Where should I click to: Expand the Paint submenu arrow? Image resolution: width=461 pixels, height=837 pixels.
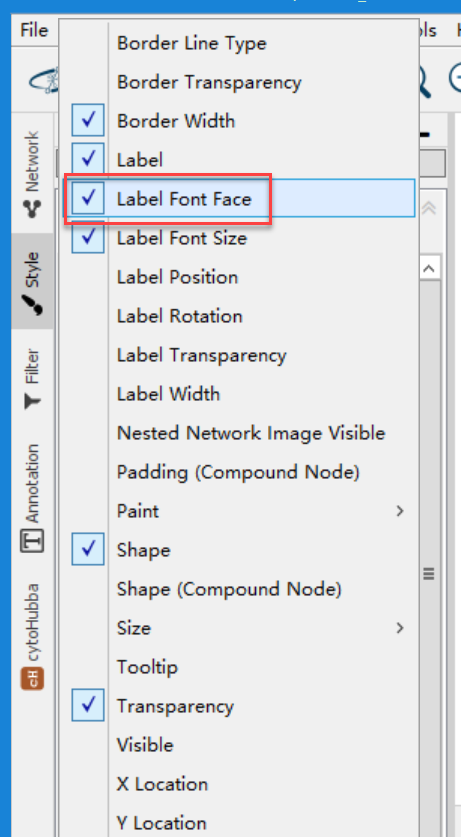coord(400,511)
